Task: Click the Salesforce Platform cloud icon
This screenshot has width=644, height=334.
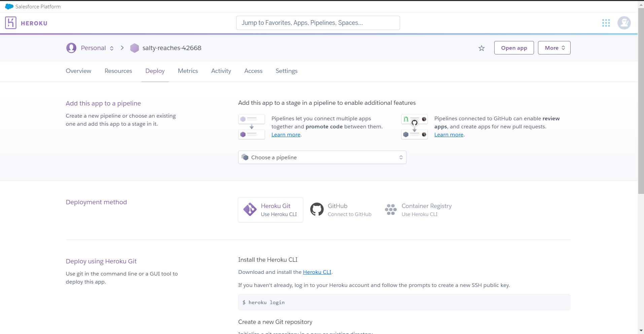Action: 9,6
